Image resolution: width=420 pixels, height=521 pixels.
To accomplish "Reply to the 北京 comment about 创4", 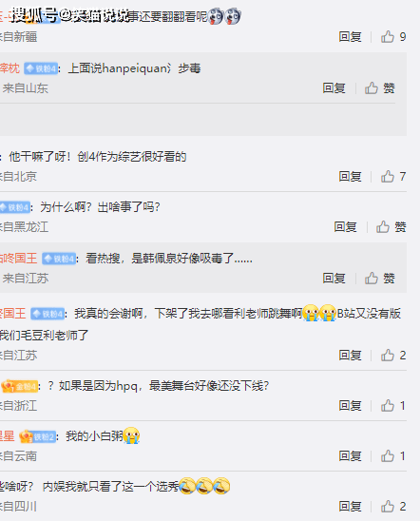I will [x=350, y=177].
